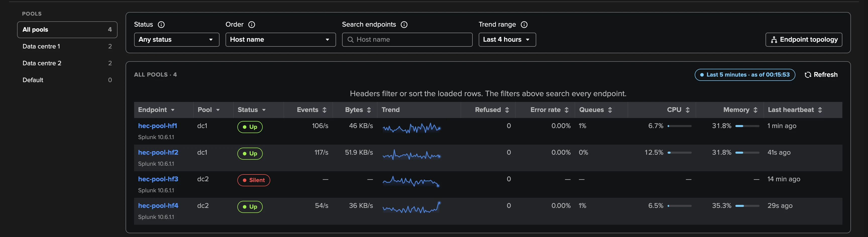Open the Endpoint column filter
This screenshot has width=868, height=237.
[x=173, y=110]
